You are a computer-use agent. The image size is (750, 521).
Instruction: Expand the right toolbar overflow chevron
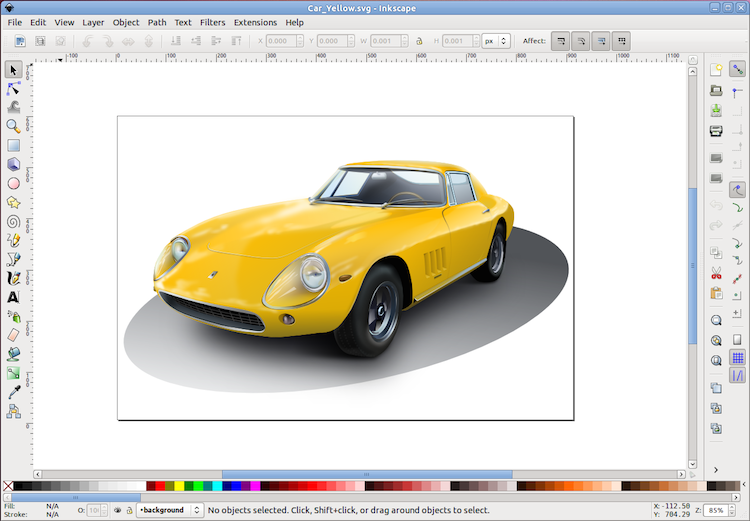tap(716, 470)
